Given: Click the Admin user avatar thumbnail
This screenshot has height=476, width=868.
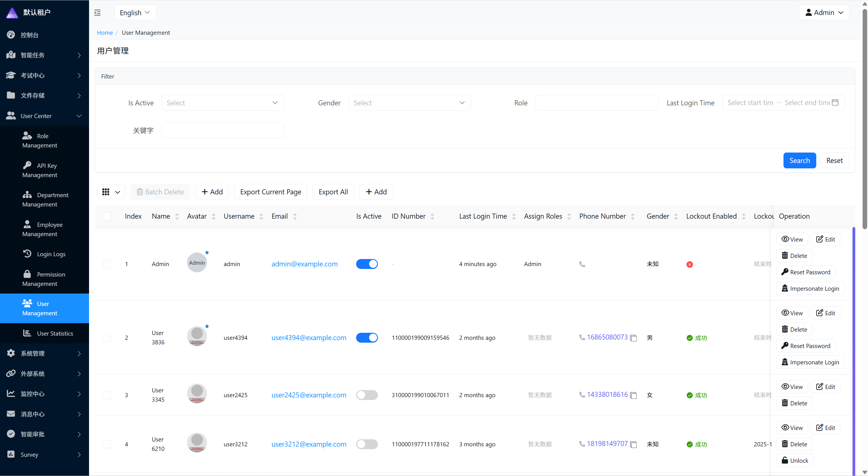Looking at the screenshot, I should (x=197, y=263).
